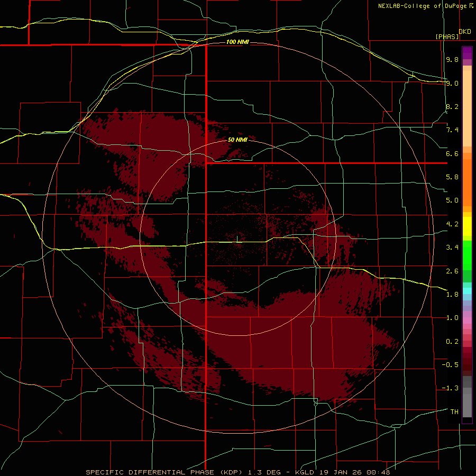This screenshot has height=476, width=476.
Task: Click the 100 NMI range ring label
Action: (237, 42)
